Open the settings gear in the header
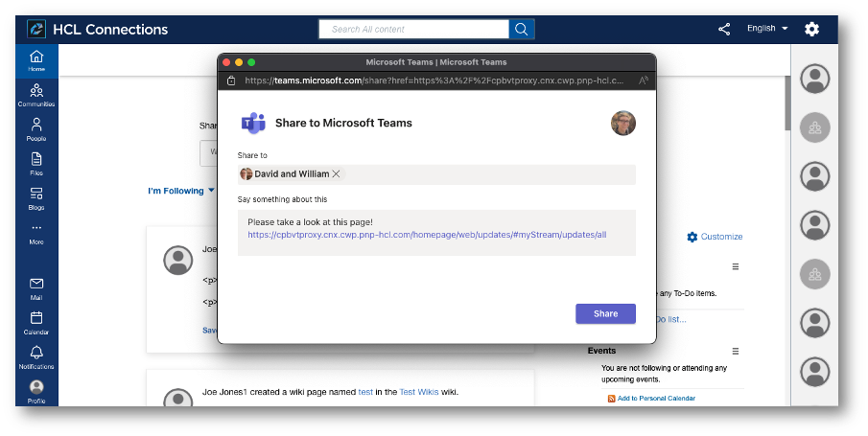 (811, 29)
